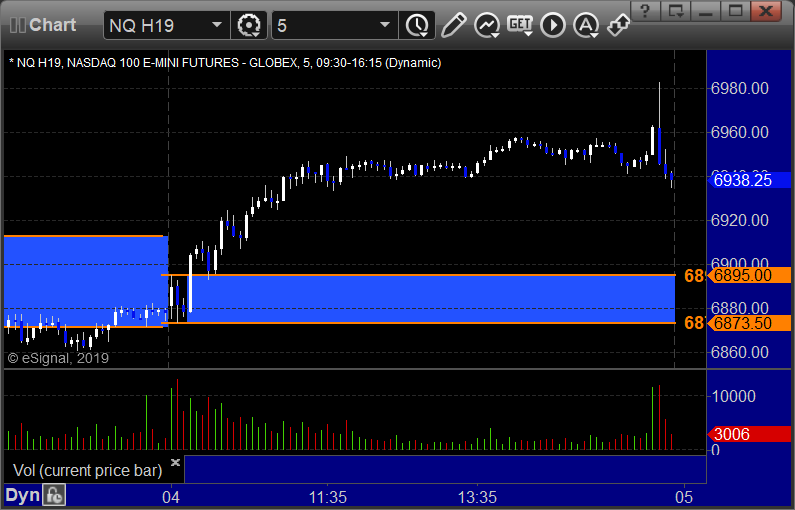Screen dimensions: 795x510
Task: Click the help question mark button
Action: (645, 11)
